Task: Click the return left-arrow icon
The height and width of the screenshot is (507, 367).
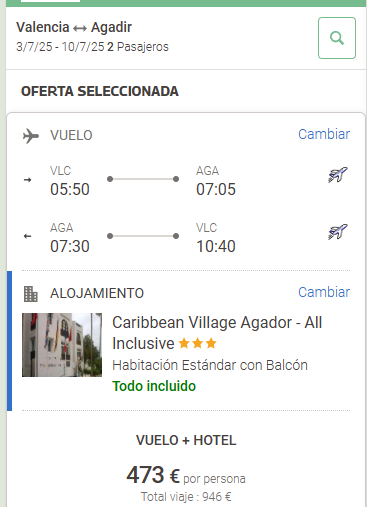Action: point(28,236)
